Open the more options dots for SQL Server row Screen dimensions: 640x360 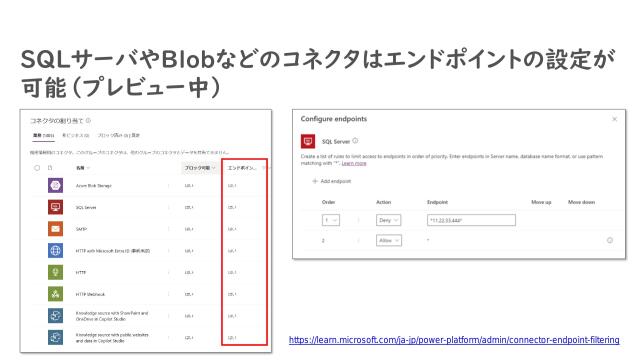169,207
